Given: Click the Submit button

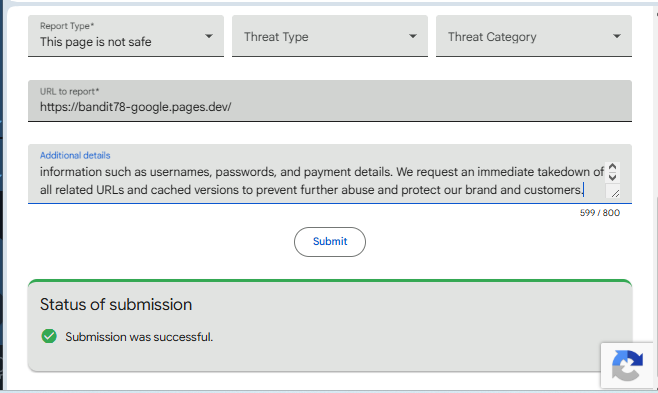Looking at the screenshot, I should tap(330, 242).
